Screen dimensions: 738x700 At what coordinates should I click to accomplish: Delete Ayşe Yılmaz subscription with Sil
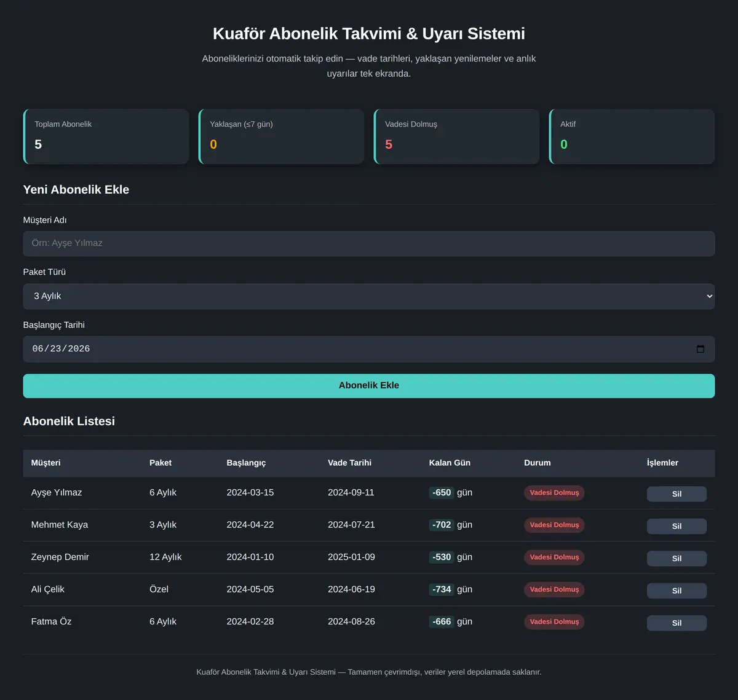coord(676,494)
